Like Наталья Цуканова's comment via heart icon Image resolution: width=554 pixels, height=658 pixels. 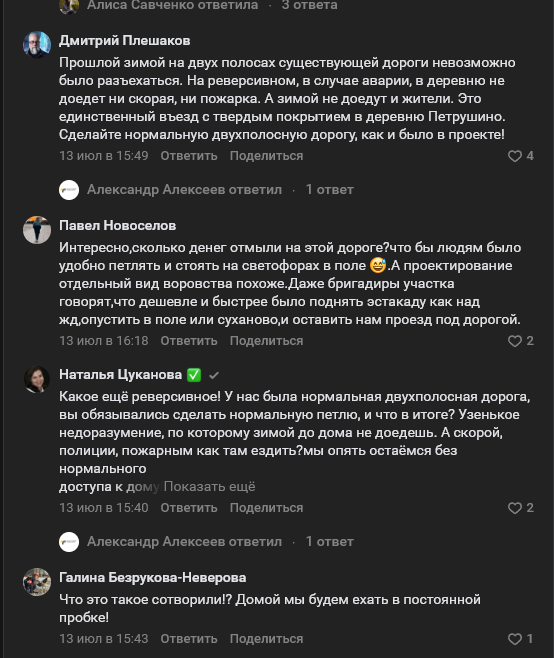click(x=515, y=508)
